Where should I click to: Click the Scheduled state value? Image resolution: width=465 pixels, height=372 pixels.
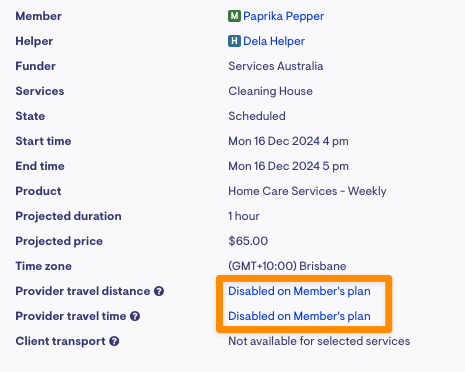pyautogui.click(x=257, y=116)
